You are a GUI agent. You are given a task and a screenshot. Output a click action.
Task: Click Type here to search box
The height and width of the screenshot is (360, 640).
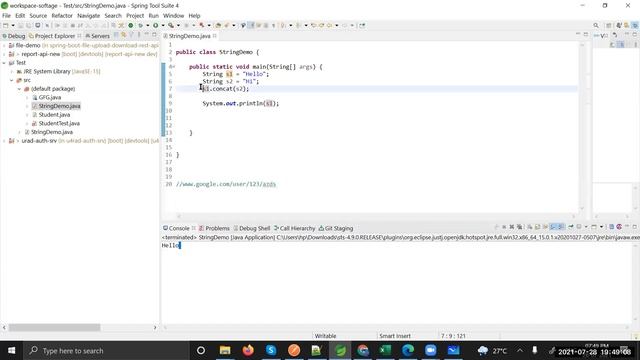tap(106, 350)
